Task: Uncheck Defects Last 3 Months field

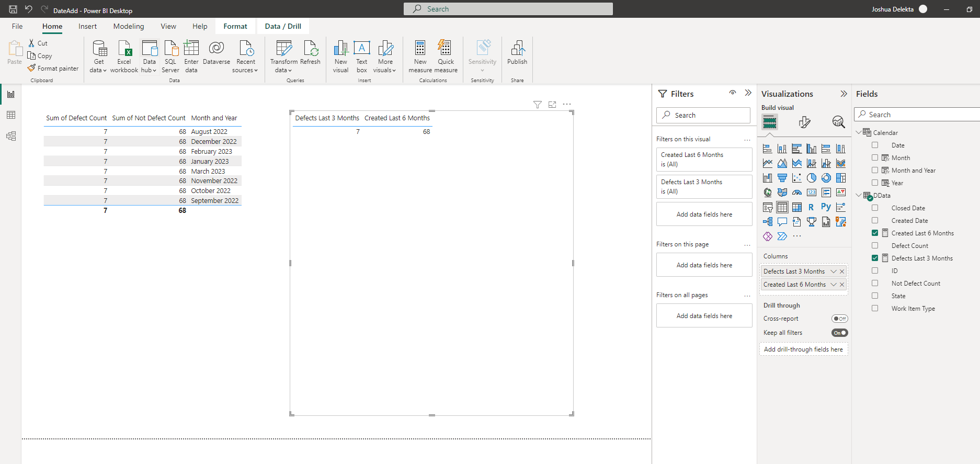Action: click(875, 258)
